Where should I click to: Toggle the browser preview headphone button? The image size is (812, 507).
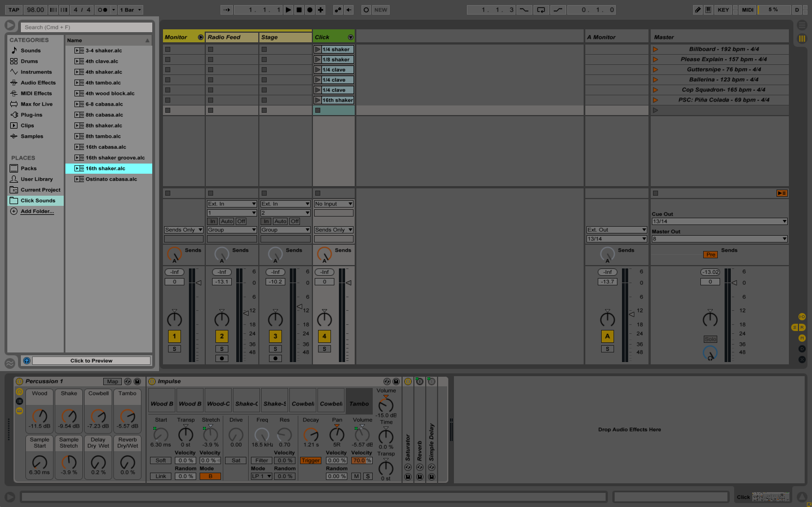coord(27,360)
